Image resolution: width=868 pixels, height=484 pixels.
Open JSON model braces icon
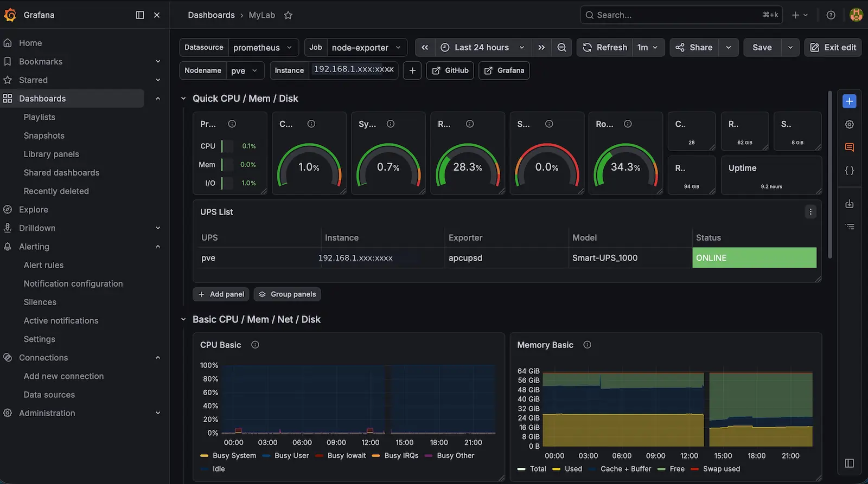(x=850, y=170)
